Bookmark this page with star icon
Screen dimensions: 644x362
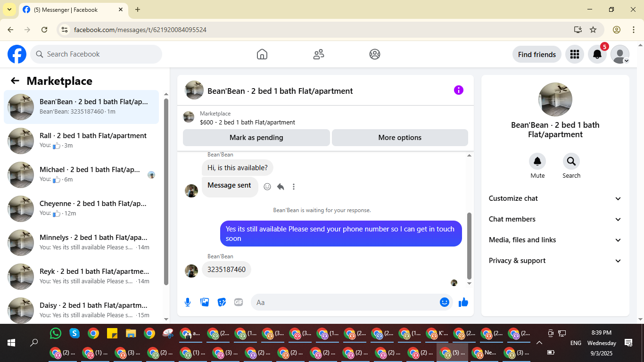pyautogui.click(x=593, y=30)
